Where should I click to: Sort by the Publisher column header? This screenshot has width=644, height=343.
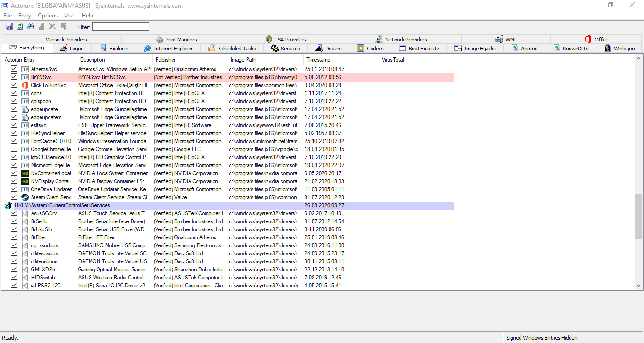point(190,60)
